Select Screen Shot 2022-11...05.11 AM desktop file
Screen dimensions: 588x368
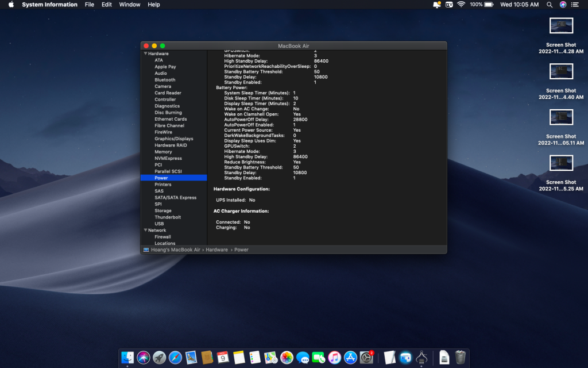(561, 127)
